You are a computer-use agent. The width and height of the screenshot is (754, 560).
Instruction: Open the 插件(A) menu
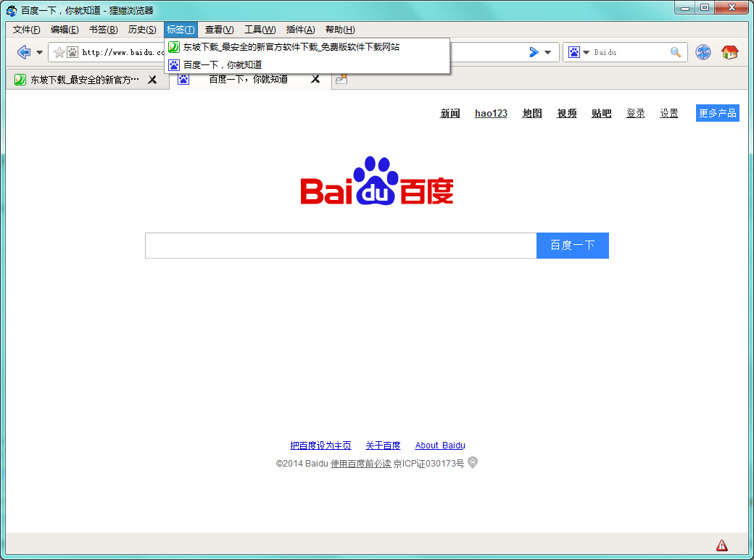pyautogui.click(x=301, y=30)
